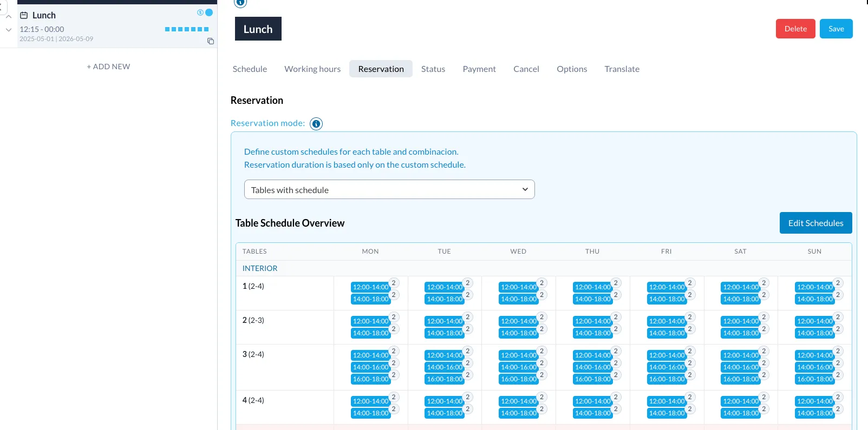Select the Lunch shift entry in sidebar
This screenshot has width=868, height=430.
tap(117, 26)
